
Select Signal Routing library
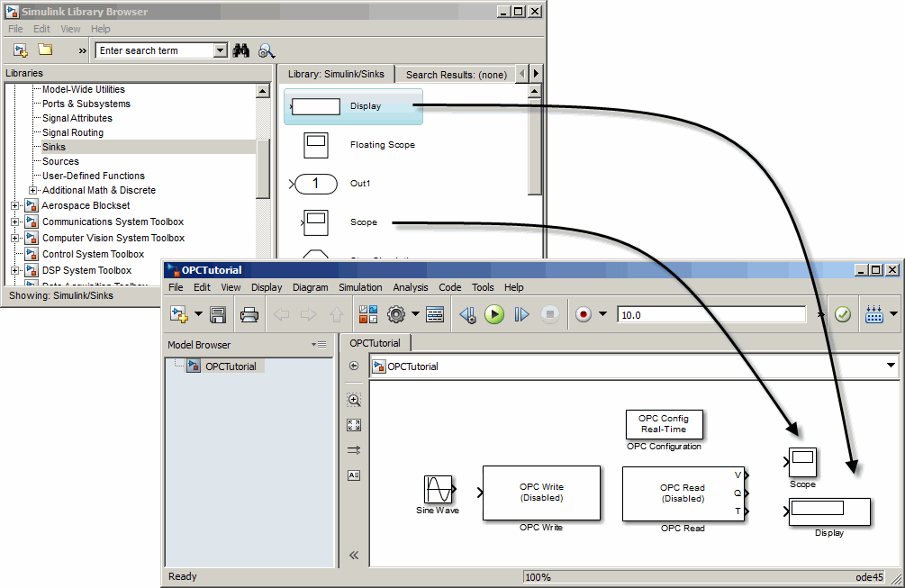point(73,132)
